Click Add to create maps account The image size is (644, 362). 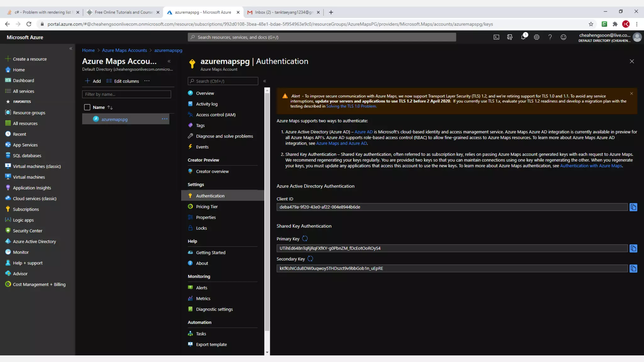(x=93, y=81)
